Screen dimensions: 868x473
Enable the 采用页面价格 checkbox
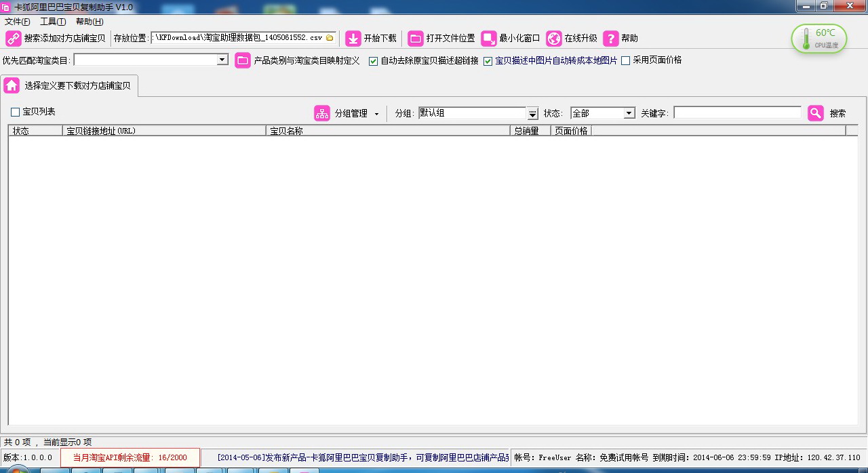pos(626,60)
